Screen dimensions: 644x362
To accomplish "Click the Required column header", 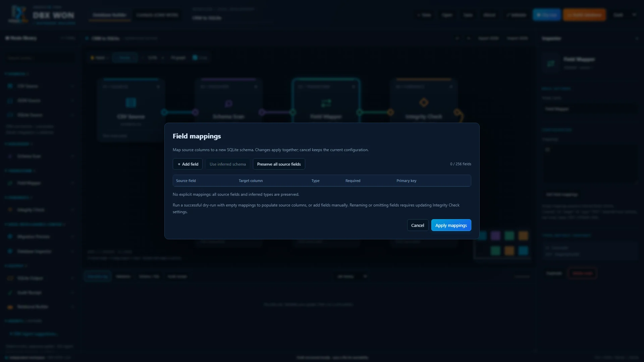I will tap(353, 181).
